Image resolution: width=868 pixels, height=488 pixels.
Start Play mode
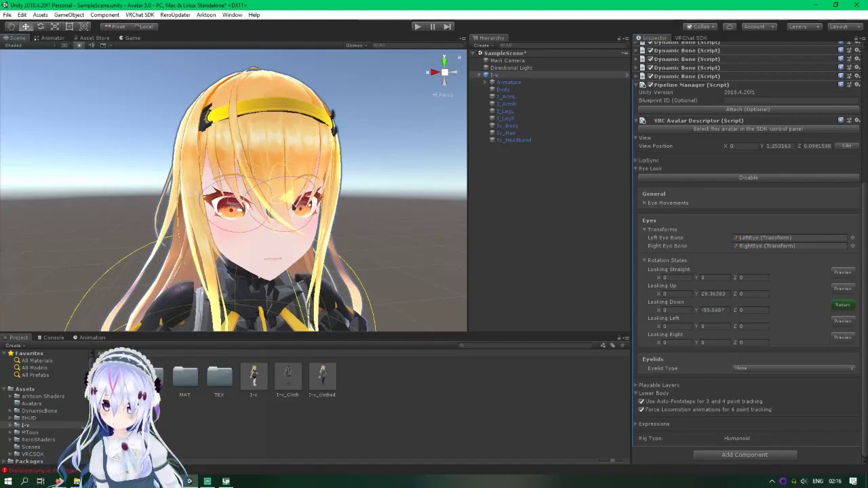417,26
